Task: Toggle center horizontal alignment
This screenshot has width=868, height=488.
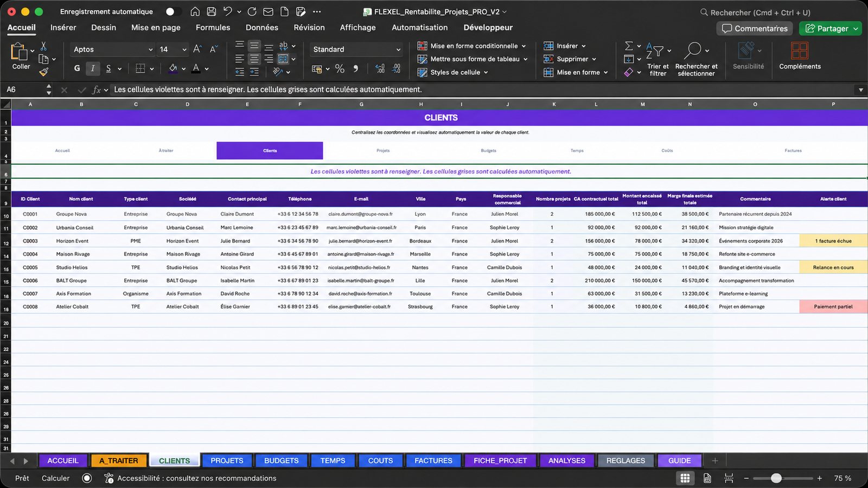Action: 254,59
